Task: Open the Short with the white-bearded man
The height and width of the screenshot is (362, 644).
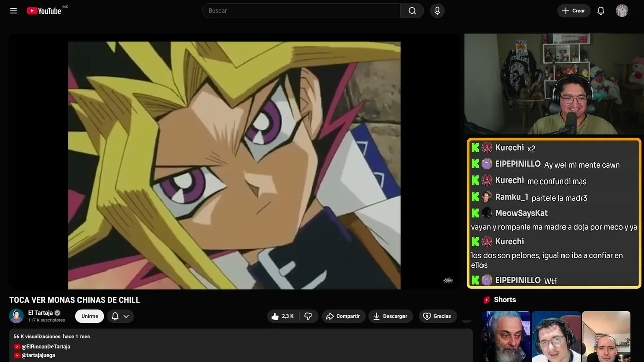Action: pyautogui.click(x=506, y=336)
